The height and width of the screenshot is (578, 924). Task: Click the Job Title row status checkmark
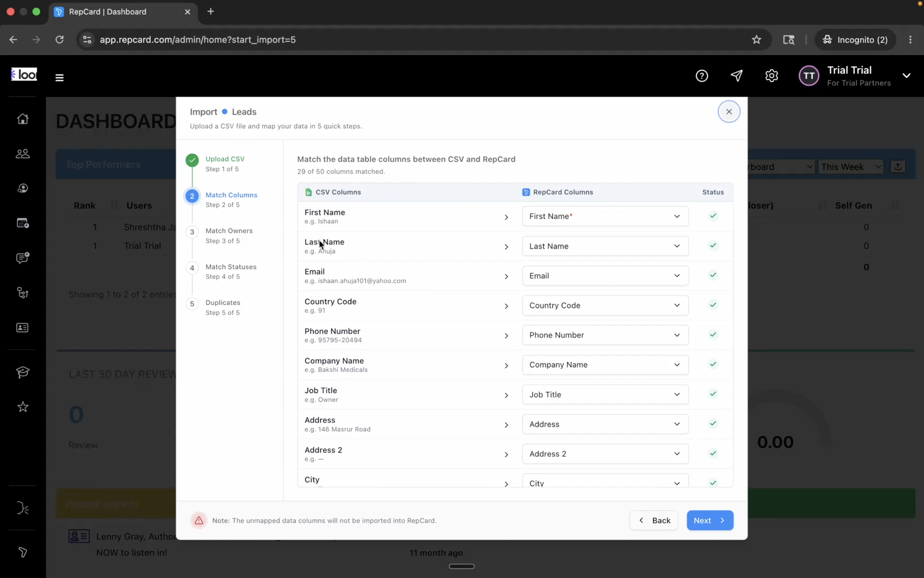[x=713, y=394]
